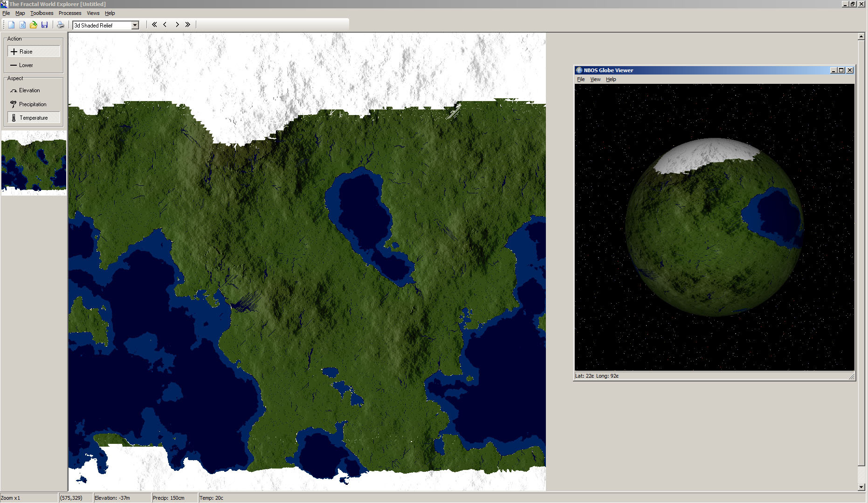Click the main toolbar drag handle
The image size is (868, 503).
click(4, 25)
